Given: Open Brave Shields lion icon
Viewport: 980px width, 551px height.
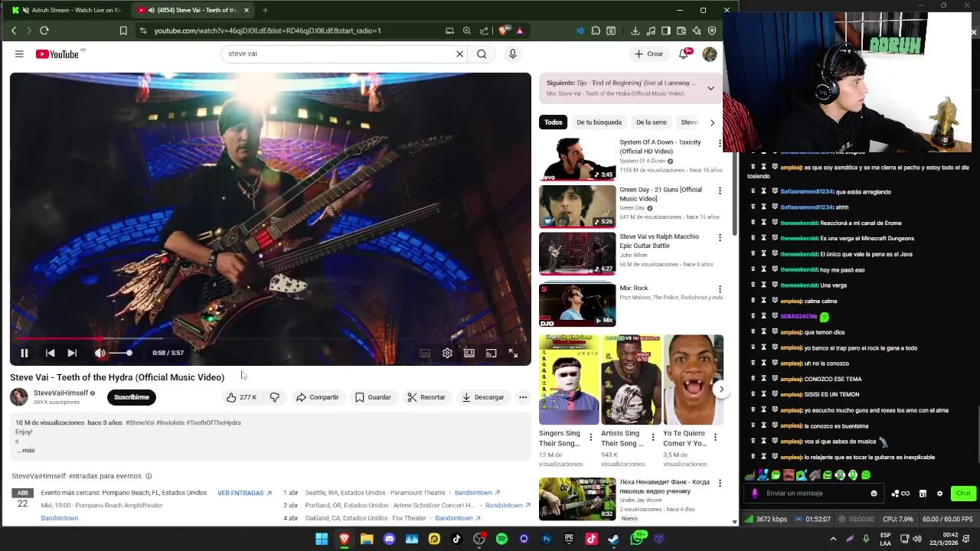Looking at the screenshot, I should 504,31.
